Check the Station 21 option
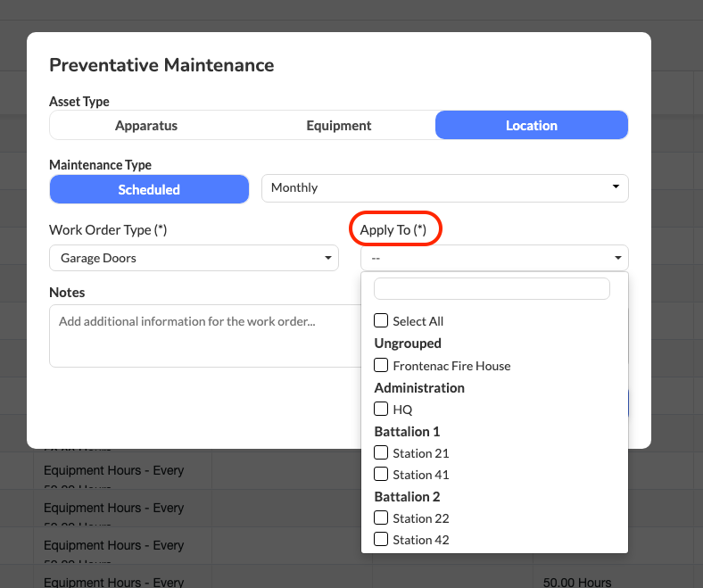703x588 pixels. click(381, 453)
